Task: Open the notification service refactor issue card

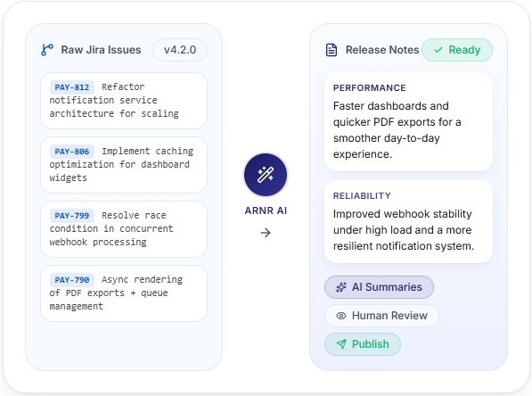Action: click(x=124, y=101)
